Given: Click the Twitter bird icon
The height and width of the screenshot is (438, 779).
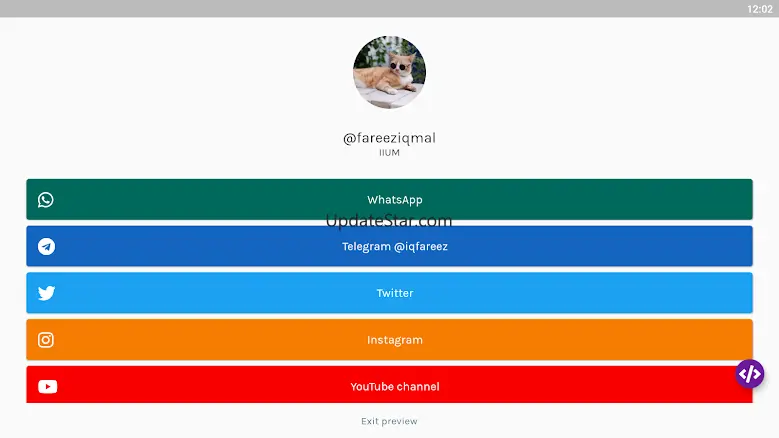Looking at the screenshot, I should pyautogui.click(x=46, y=293).
